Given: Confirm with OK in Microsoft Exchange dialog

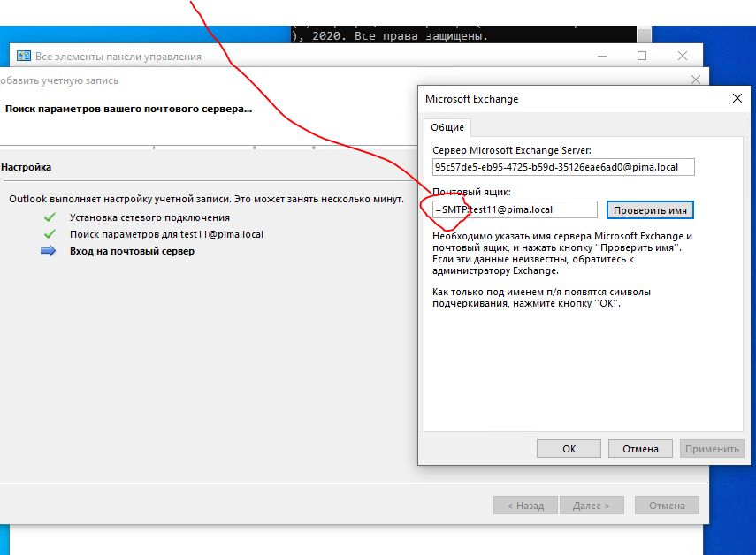Looking at the screenshot, I should (569, 449).
